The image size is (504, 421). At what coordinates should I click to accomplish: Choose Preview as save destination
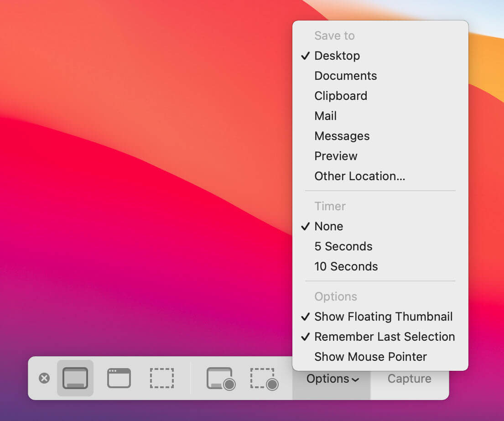tap(380, 156)
